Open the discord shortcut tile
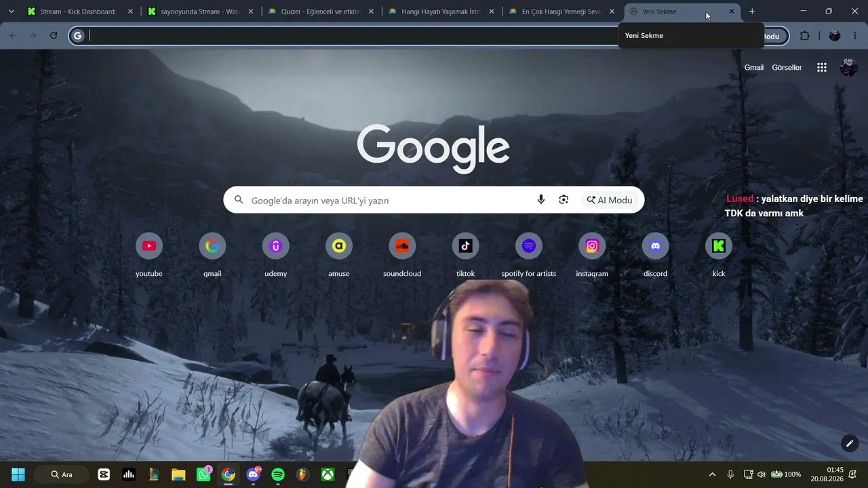Image resolution: width=868 pixels, height=488 pixels. 655,246
